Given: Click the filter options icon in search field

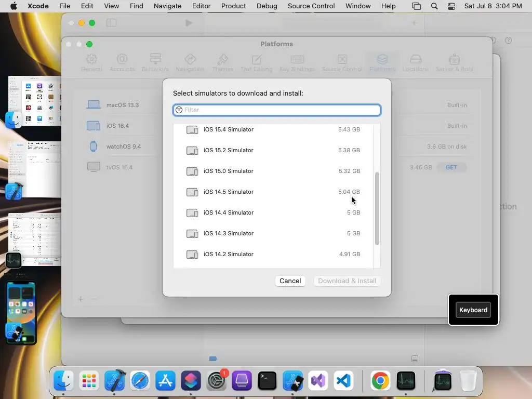Looking at the screenshot, I should tap(179, 110).
